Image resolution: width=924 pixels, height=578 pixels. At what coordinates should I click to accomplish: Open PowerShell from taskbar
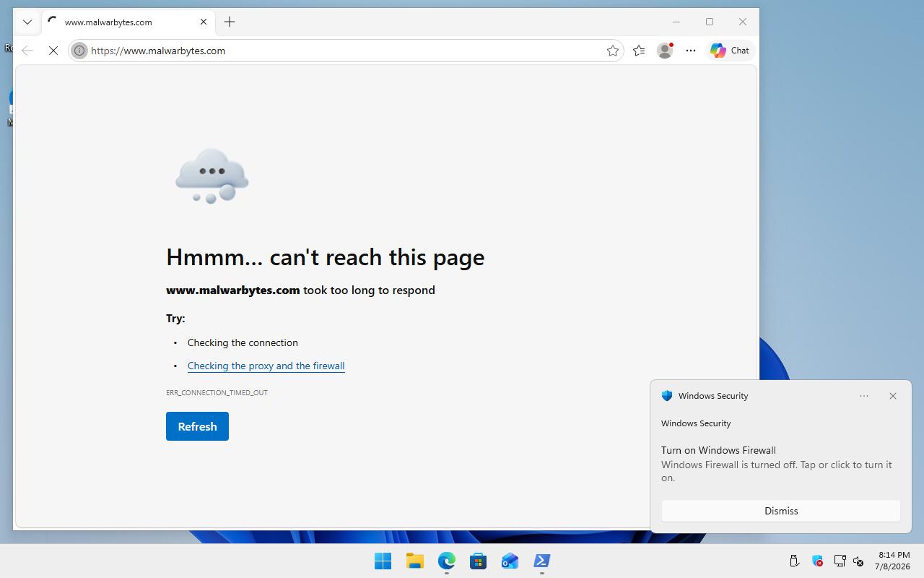(541, 561)
